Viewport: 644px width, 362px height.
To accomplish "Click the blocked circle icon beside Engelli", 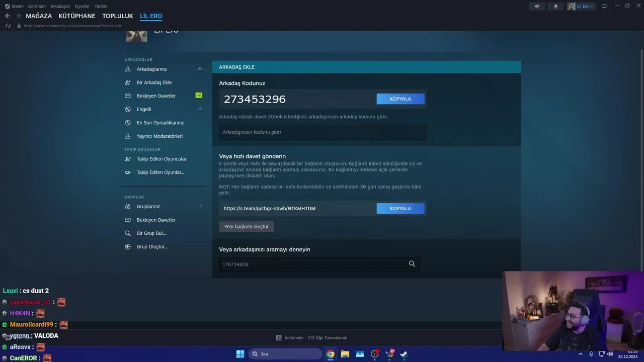I will click(x=127, y=109).
